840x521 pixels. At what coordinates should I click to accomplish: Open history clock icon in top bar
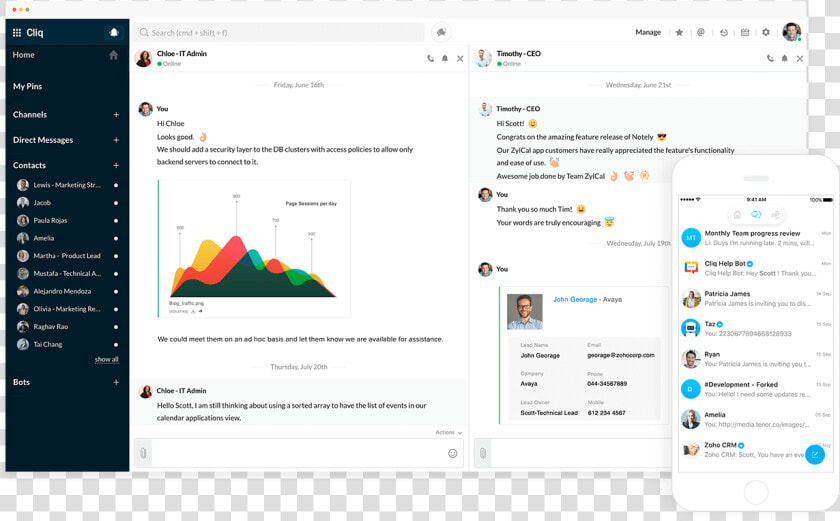(724, 32)
